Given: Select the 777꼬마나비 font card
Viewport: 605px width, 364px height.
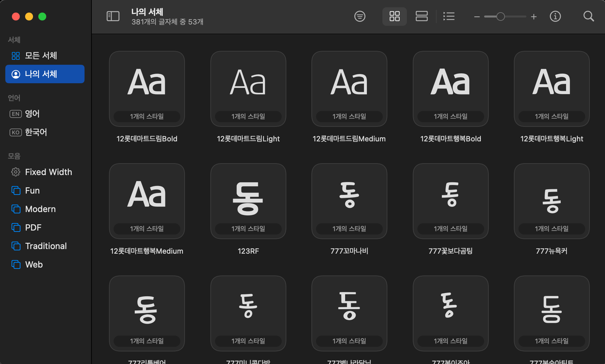Looking at the screenshot, I should point(349,201).
